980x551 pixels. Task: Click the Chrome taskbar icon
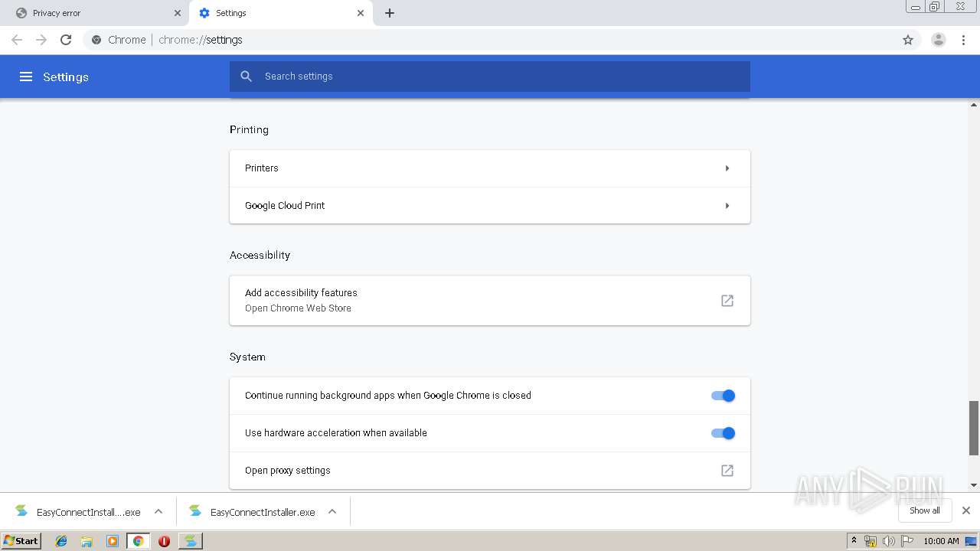click(138, 541)
